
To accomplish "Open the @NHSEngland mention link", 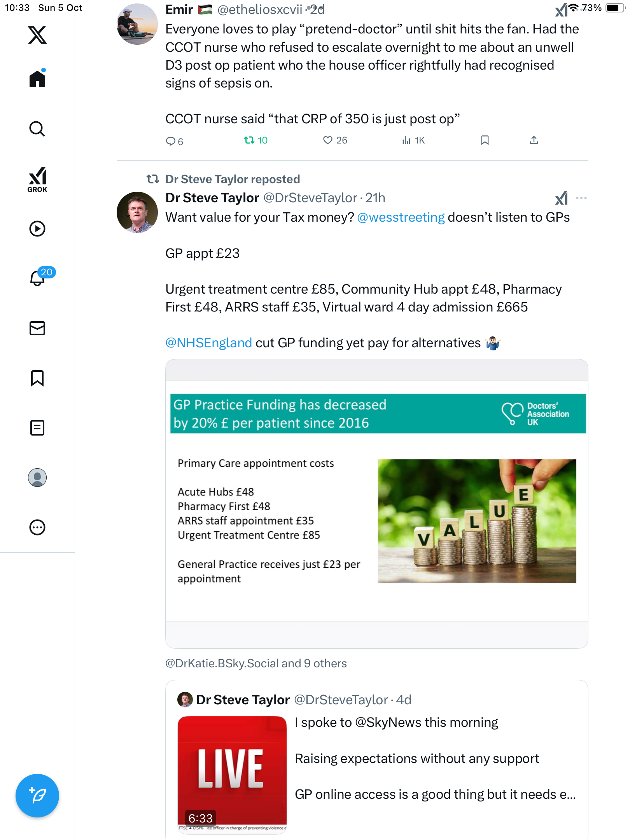I will point(208,343).
